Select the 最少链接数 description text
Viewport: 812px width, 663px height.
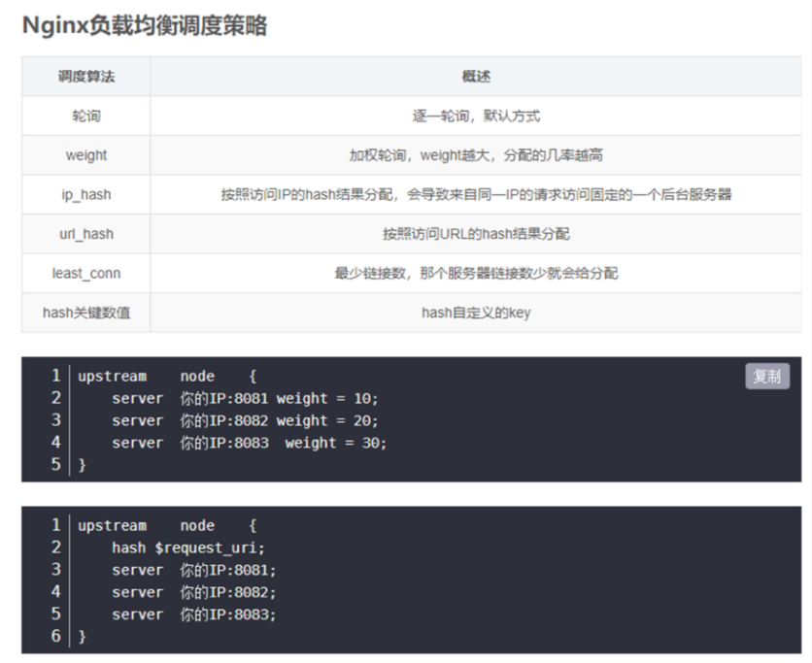[x=476, y=274]
